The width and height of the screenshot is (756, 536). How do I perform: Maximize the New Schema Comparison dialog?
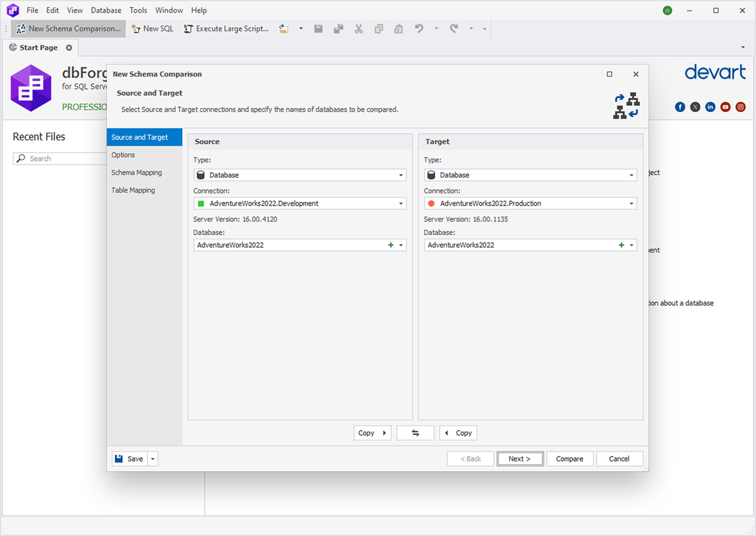click(x=609, y=74)
